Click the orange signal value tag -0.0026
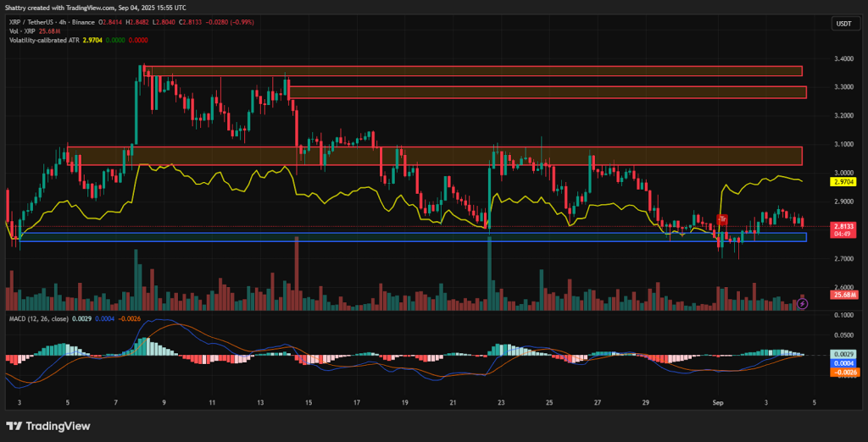The width and height of the screenshot is (868, 442). [843, 372]
